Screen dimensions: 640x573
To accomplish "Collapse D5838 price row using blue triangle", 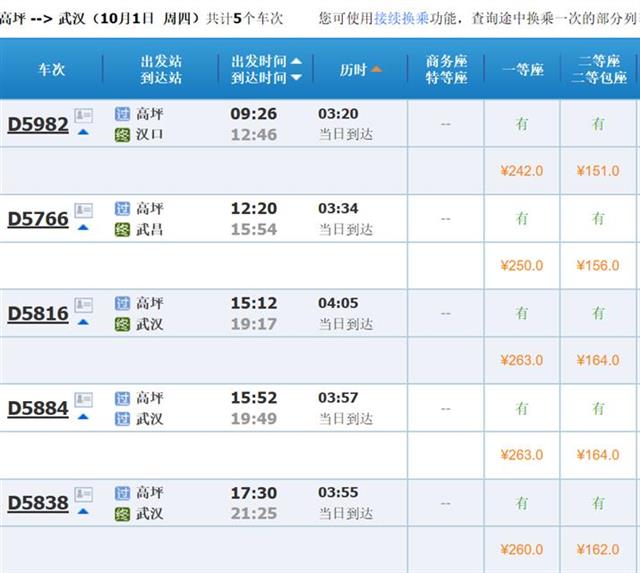I will 83,512.
